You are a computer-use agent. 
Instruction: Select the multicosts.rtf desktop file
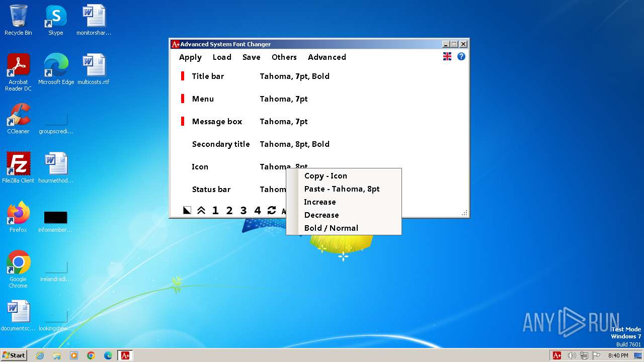tap(94, 69)
